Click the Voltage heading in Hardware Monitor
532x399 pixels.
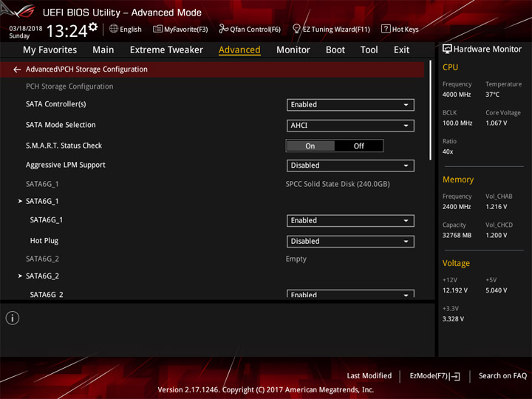456,263
